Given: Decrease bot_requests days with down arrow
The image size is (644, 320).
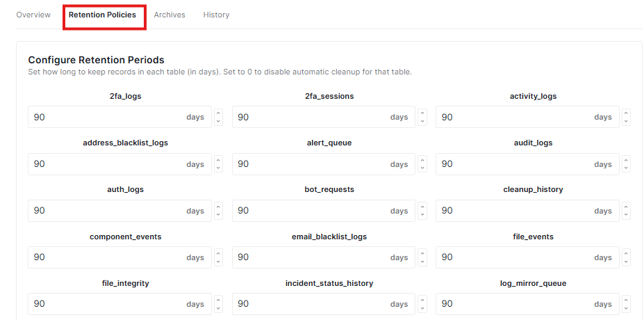Looking at the screenshot, I should coord(422,215).
